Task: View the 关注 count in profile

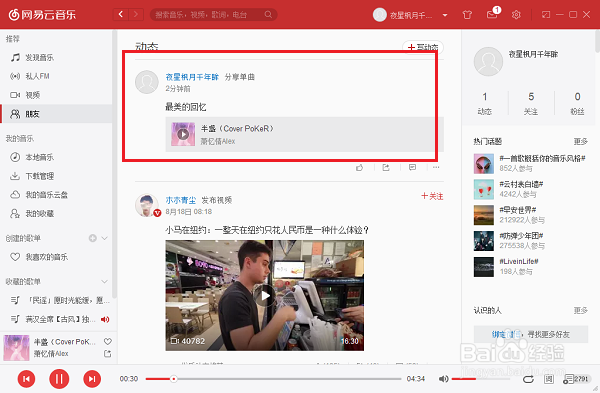Action: click(531, 103)
